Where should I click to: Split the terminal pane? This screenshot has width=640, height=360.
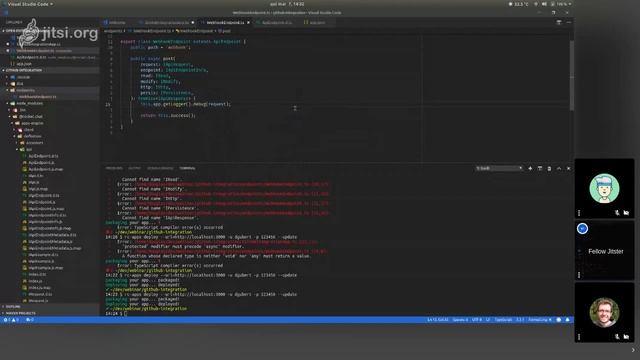coord(540,169)
